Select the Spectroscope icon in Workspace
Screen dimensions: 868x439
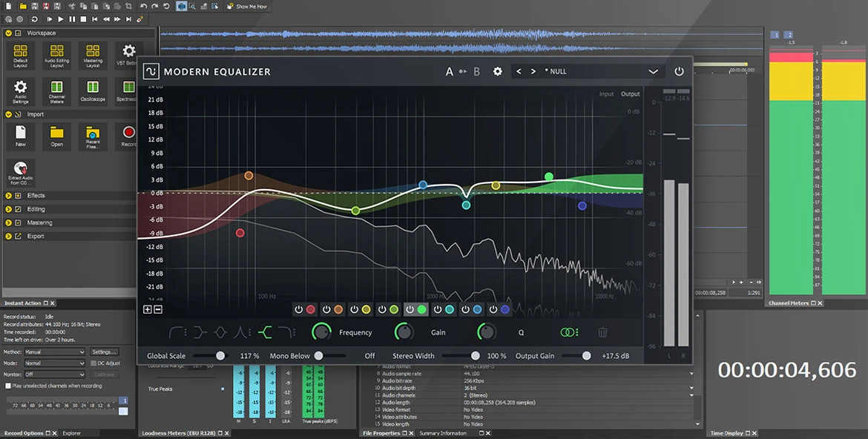pos(128,89)
